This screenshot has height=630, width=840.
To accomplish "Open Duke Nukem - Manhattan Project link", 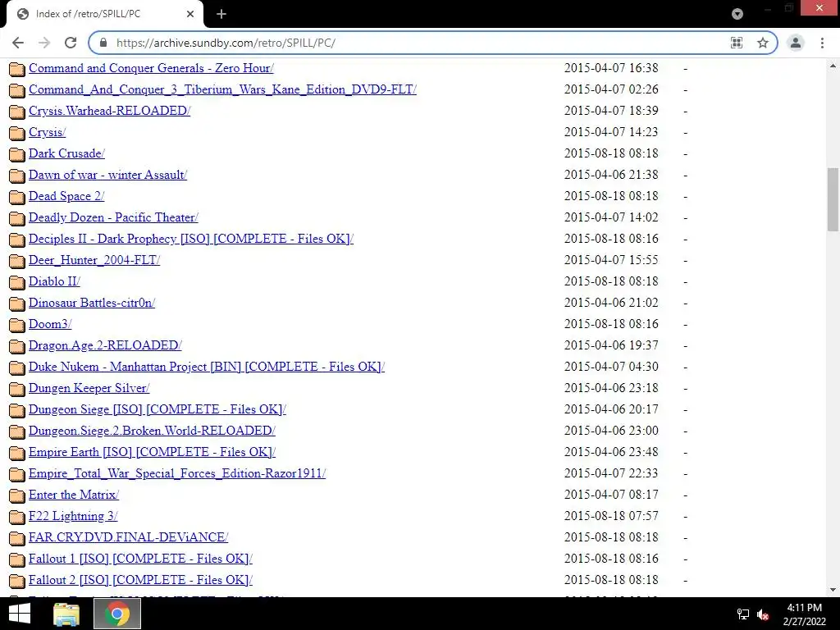I will click(x=206, y=367).
